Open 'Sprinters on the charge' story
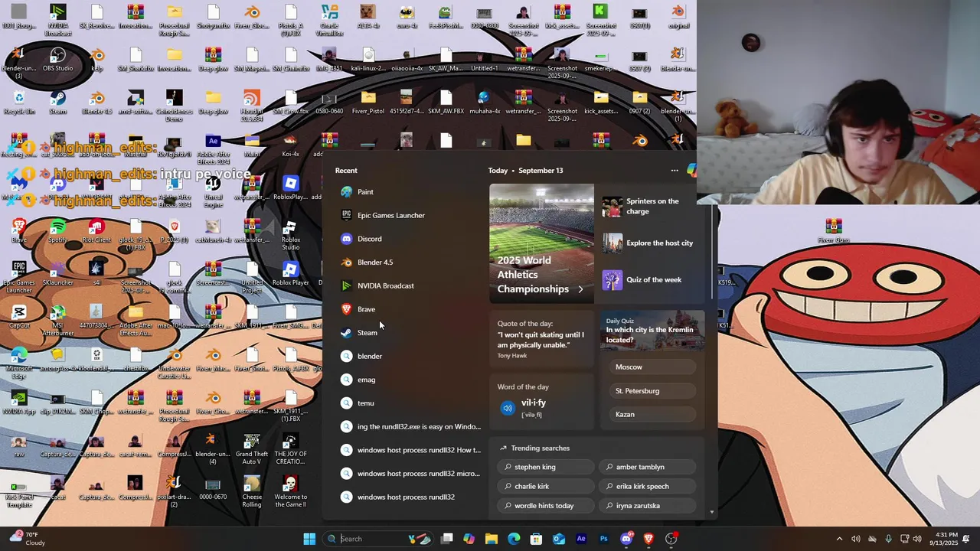Screen dimensions: 980x551 coord(652,207)
